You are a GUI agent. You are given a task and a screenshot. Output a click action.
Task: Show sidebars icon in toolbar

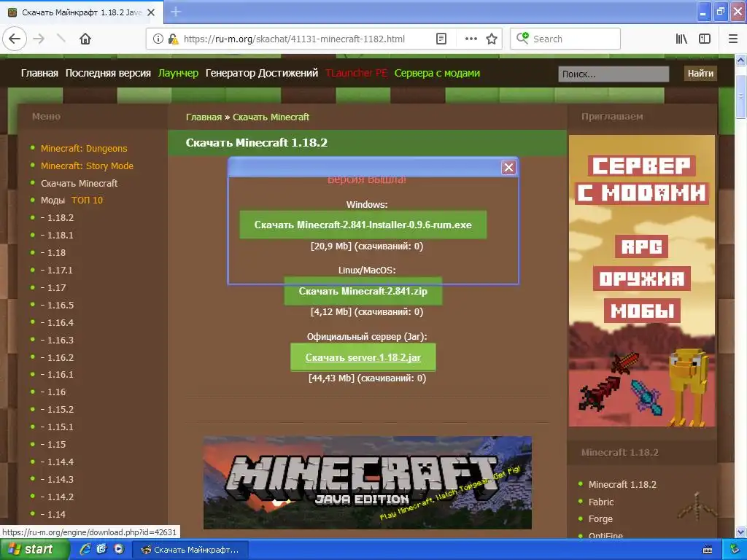705,39
